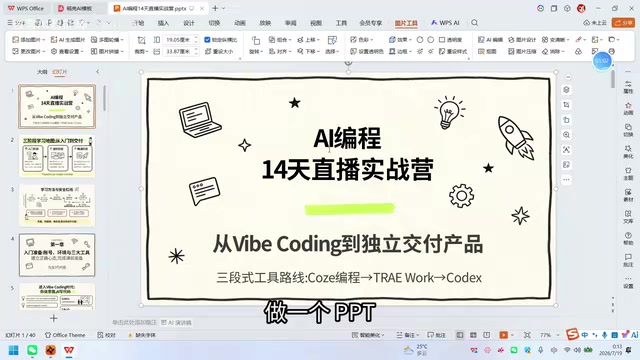Click the Rotate (旋转) icon
This screenshot has height=360, width=640.
pyautogui.click(x=256, y=40)
